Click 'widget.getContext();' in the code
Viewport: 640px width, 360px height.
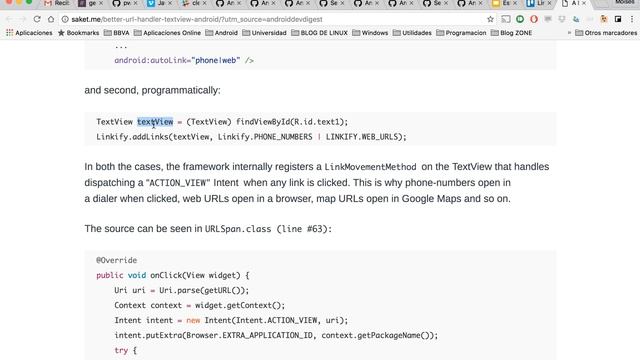pos(240,305)
